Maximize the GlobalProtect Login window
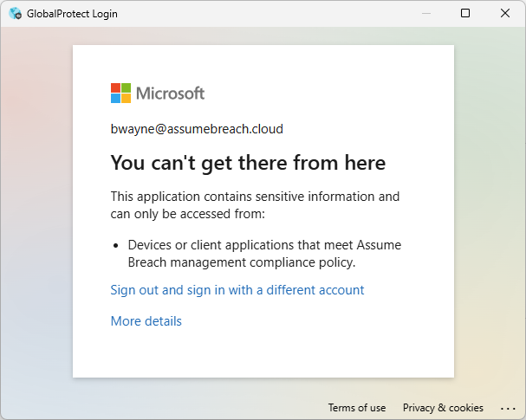 [465, 13]
